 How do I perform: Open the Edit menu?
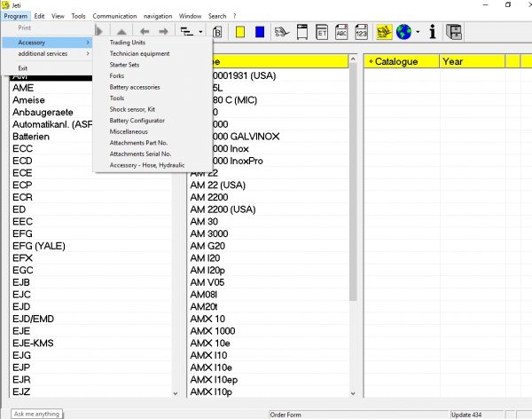pyautogui.click(x=39, y=16)
